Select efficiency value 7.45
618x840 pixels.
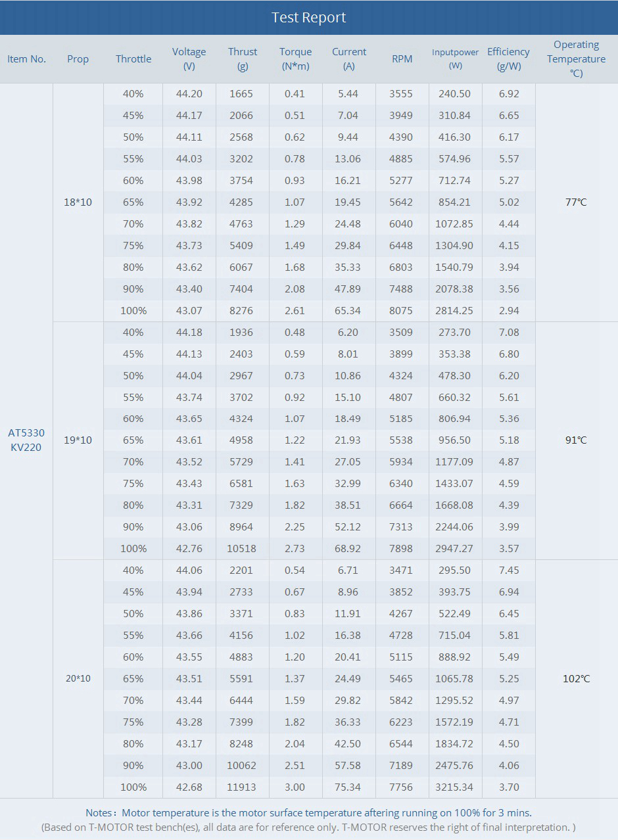pos(509,570)
